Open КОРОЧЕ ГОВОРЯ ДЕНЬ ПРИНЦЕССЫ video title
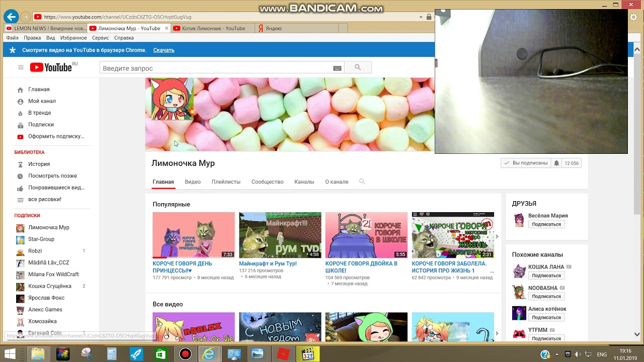The width and height of the screenshot is (644, 362). pos(182,267)
